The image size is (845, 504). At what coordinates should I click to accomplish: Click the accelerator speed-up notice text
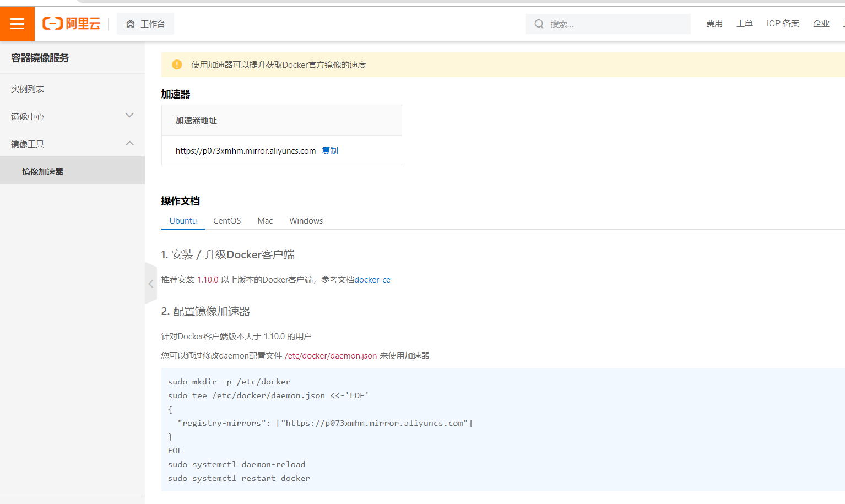(x=279, y=64)
